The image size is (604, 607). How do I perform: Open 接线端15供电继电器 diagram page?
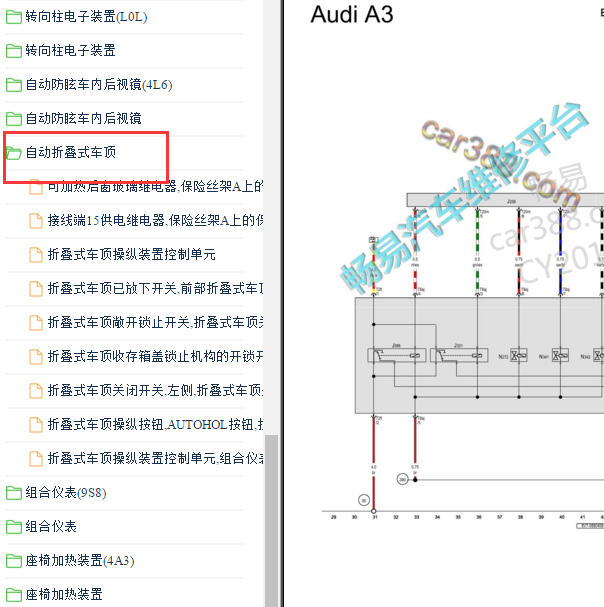(155, 221)
